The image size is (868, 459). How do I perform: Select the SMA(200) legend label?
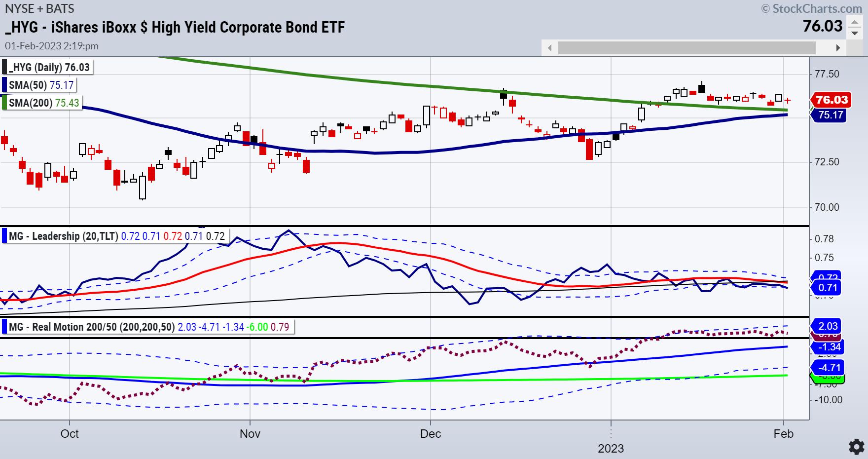tap(44, 103)
